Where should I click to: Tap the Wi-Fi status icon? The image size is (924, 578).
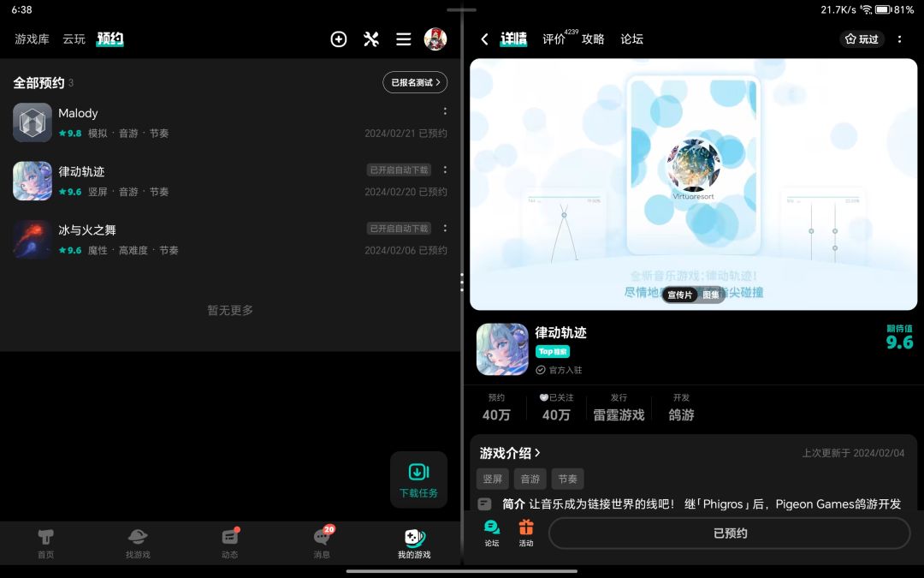[x=866, y=9]
